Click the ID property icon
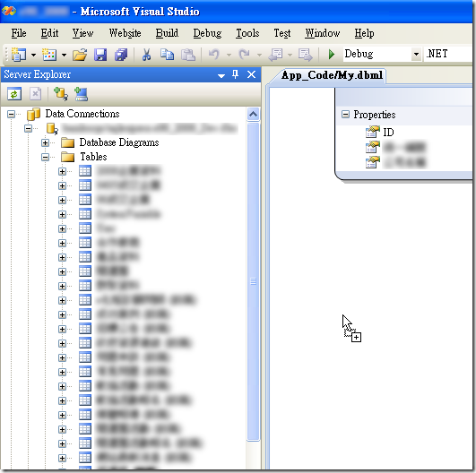The width and height of the screenshot is (476, 473). click(373, 132)
